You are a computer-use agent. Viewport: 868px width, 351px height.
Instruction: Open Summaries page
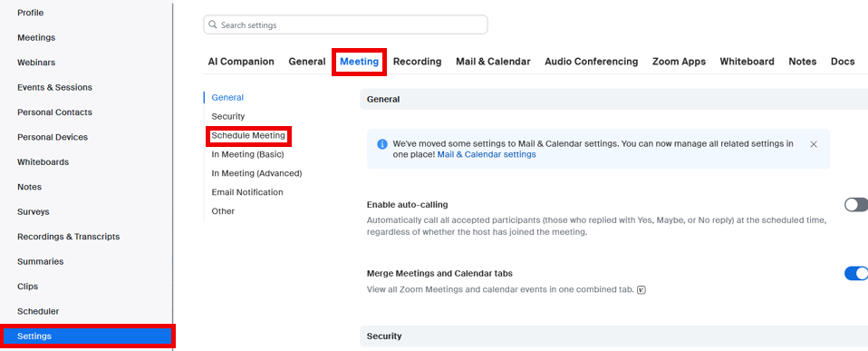(41, 261)
